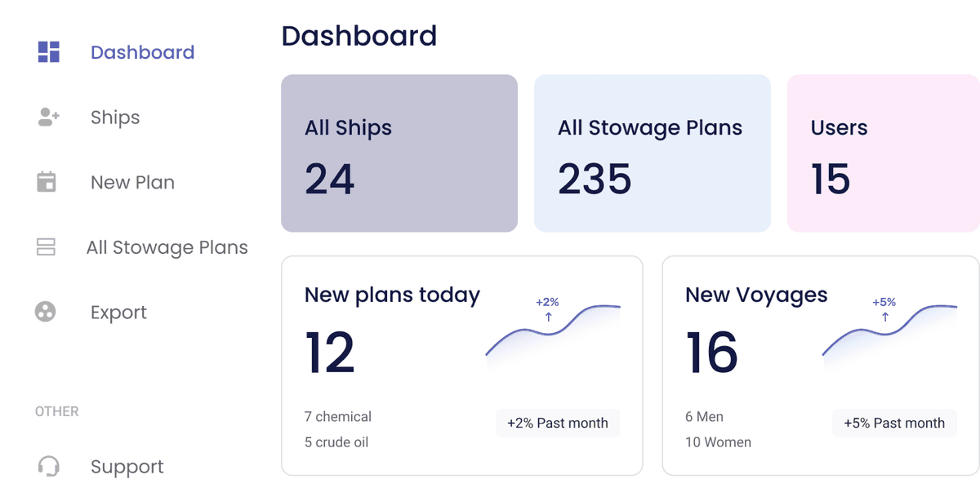Screen dimensions: 980x497
Task: Click the All Ships summary card
Action: pos(399,153)
